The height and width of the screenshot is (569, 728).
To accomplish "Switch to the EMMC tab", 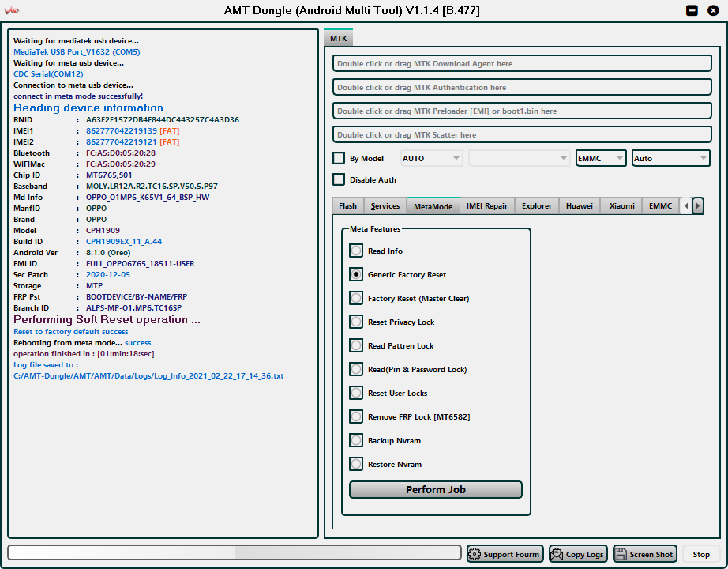I will pos(660,206).
